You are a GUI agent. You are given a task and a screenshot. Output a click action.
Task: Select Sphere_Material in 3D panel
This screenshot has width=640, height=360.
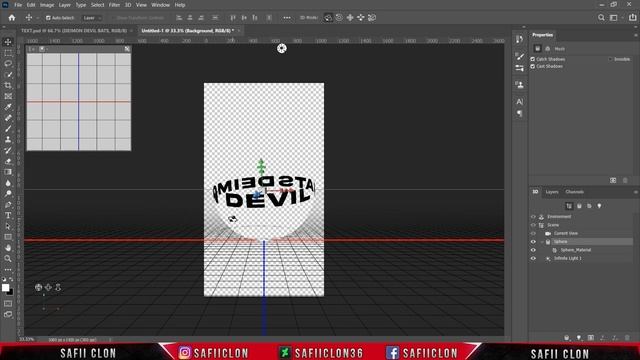576,250
